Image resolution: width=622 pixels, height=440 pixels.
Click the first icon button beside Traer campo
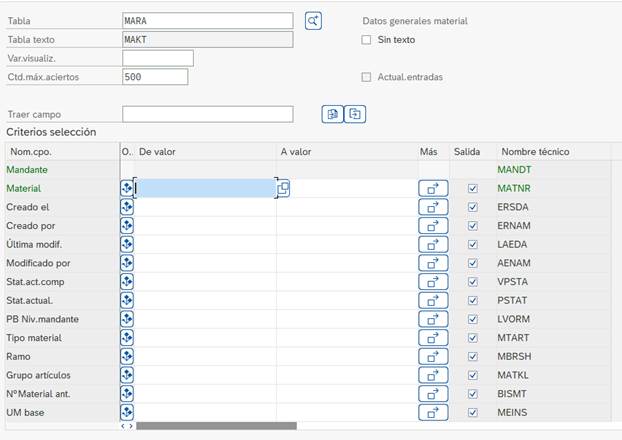(x=332, y=114)
